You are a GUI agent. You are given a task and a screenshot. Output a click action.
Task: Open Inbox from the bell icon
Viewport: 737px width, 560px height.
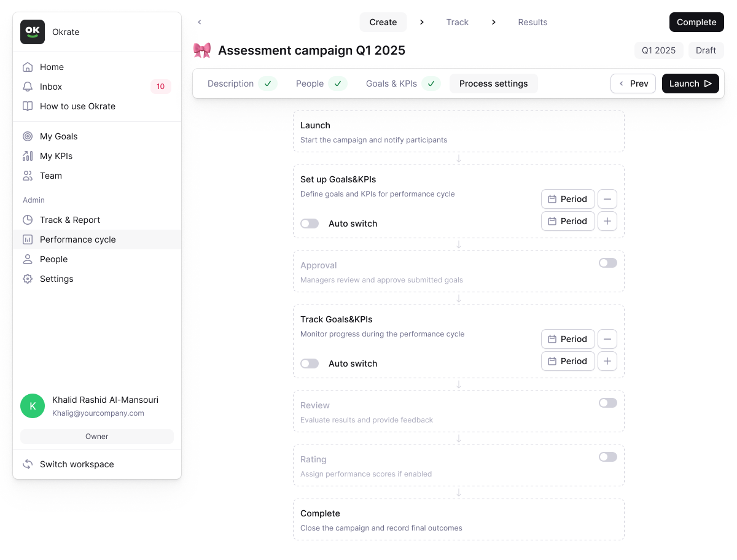coord(28,87)
